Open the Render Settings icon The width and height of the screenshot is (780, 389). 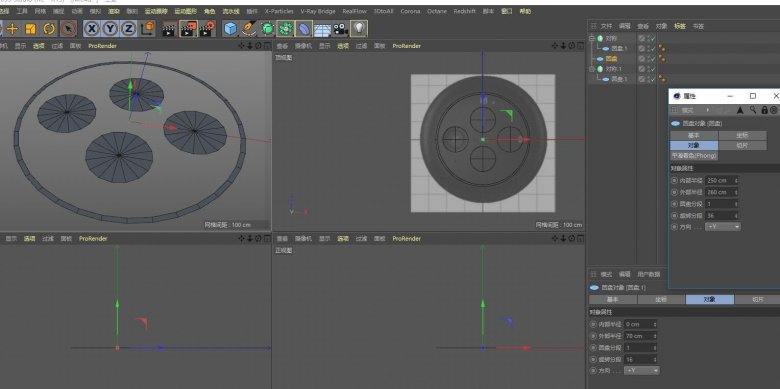[x=207, y=29]
